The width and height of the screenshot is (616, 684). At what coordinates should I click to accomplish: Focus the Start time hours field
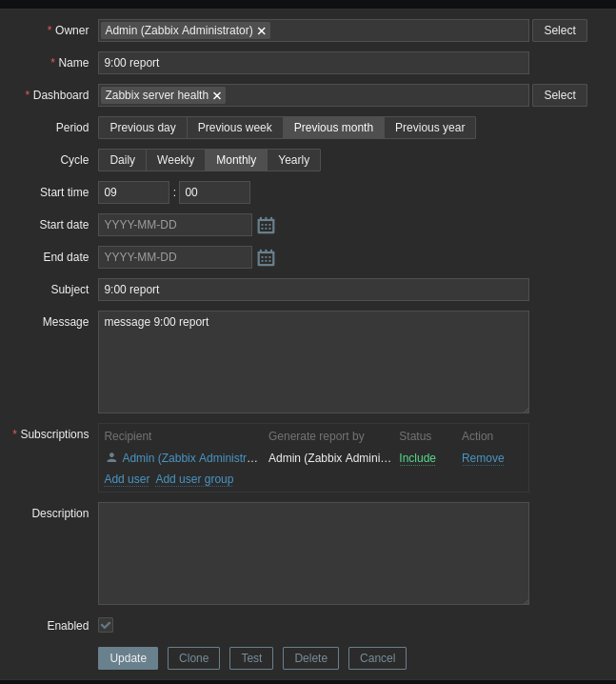[x=133, y=192]
